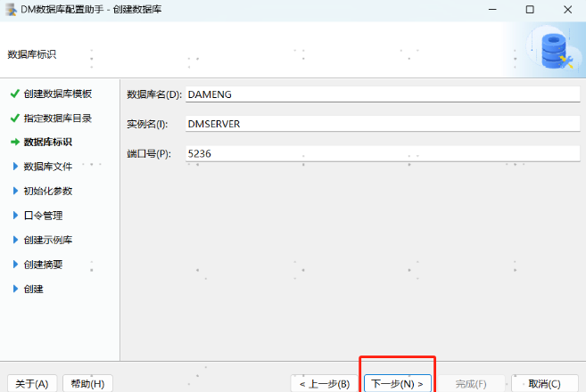
Task: Select the 创建数据库模板 step
Action: (58, 94)
